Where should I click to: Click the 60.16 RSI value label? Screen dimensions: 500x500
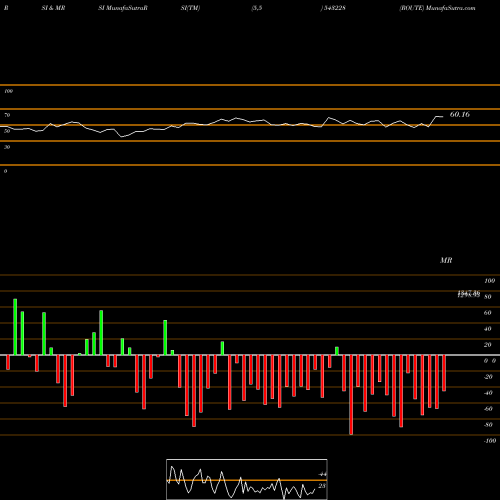460,114
